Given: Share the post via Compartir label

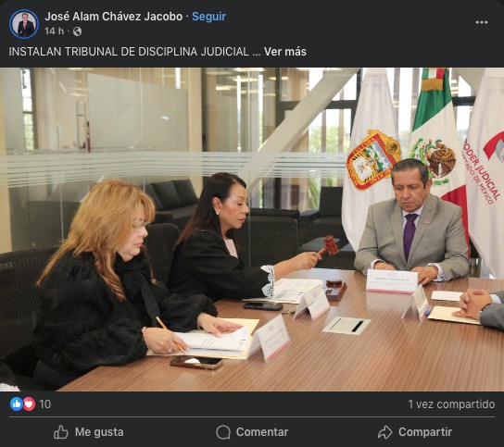Looking at the screenshot, I should coord(425,432).
